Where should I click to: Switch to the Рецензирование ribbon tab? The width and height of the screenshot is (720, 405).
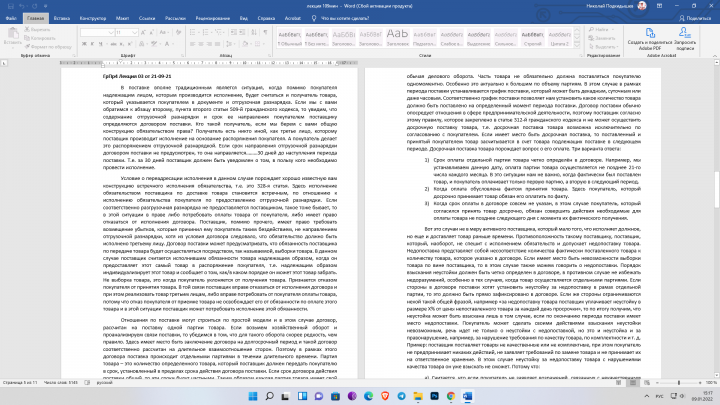click(x=213, y=18)
